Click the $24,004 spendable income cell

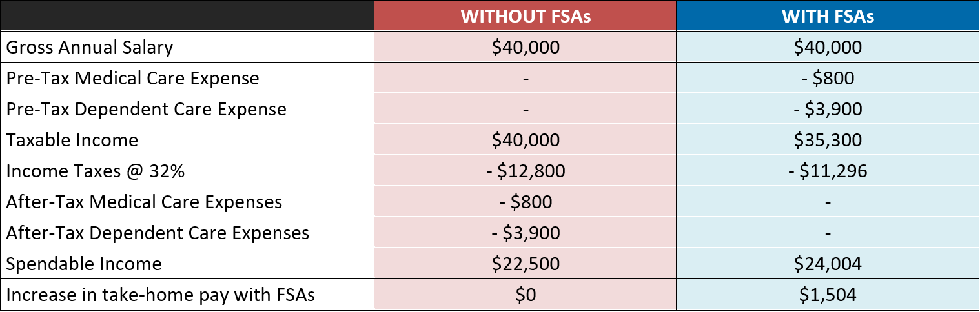click(828, 264)
